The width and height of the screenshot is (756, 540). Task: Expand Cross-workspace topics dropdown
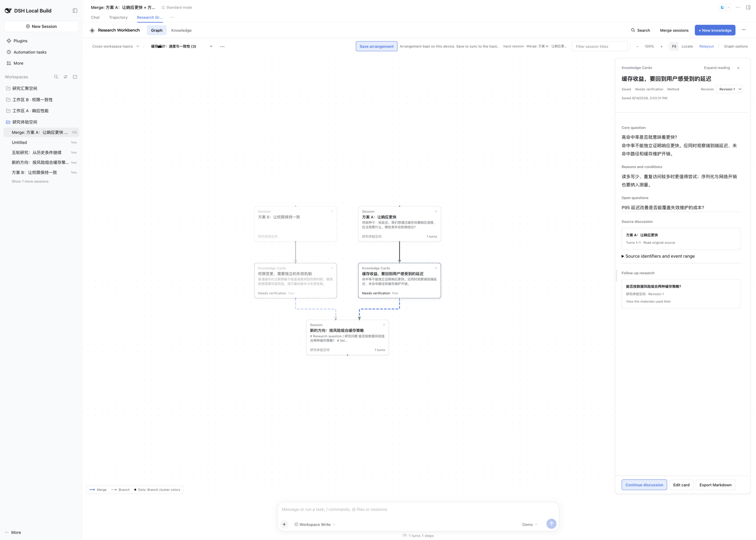click(x=116, y=47)
